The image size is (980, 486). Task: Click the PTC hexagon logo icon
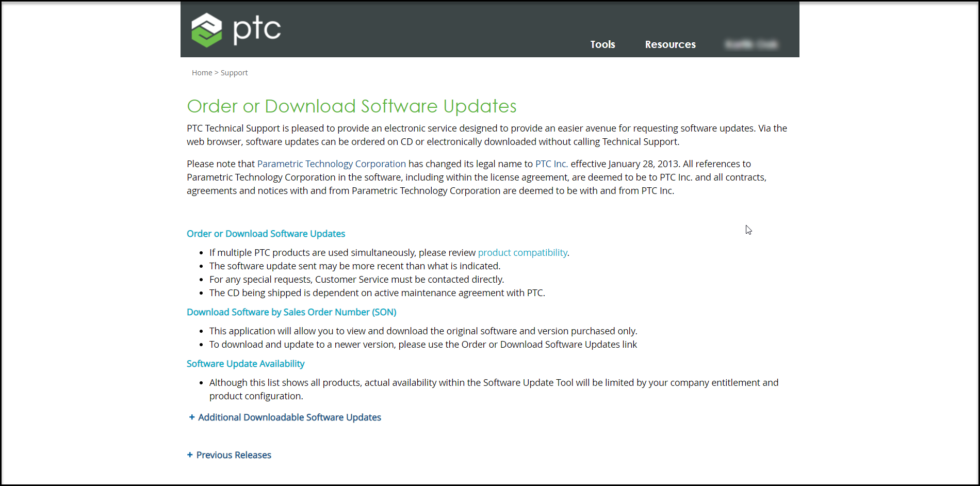[205, 29]
